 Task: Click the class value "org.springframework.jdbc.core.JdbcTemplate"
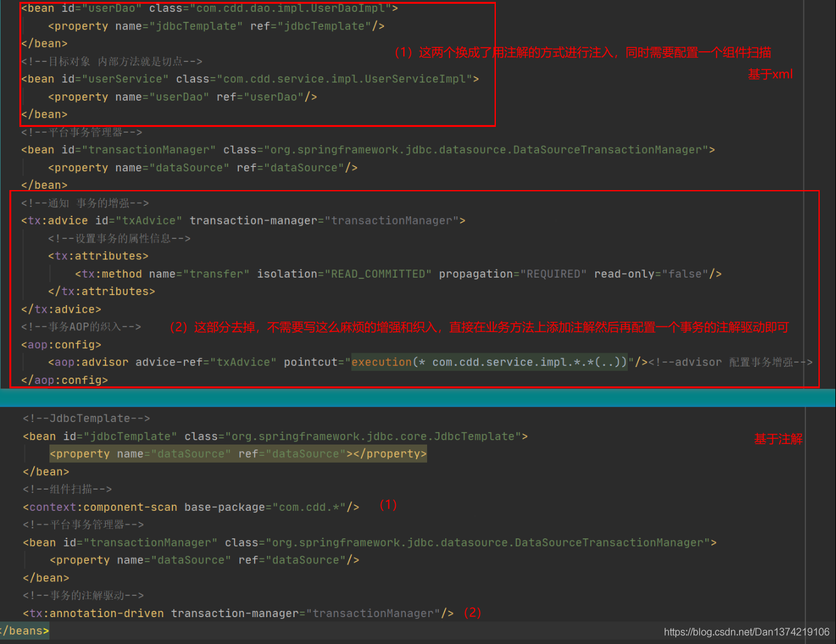coord(375,436)
